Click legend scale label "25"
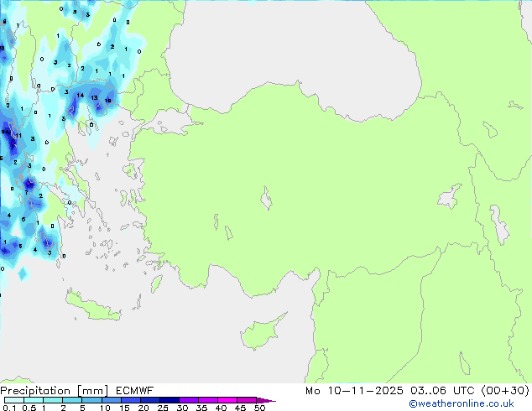This screenshot has width=532, height=411. coord(163,408)
